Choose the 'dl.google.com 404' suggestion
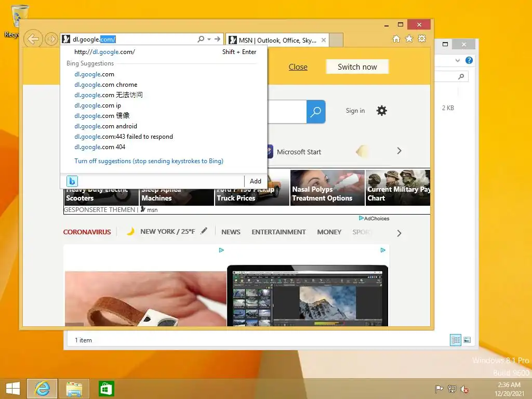 click(x=100, y=147)
